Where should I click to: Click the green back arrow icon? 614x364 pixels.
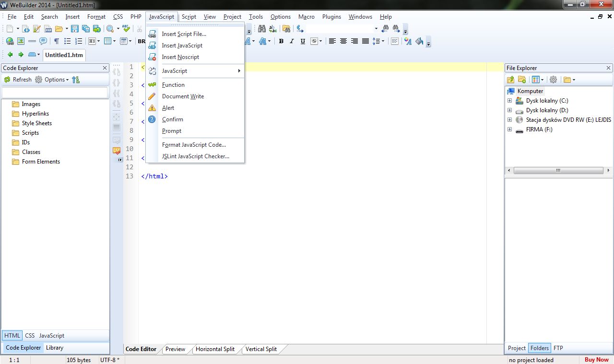pos(10,55)
